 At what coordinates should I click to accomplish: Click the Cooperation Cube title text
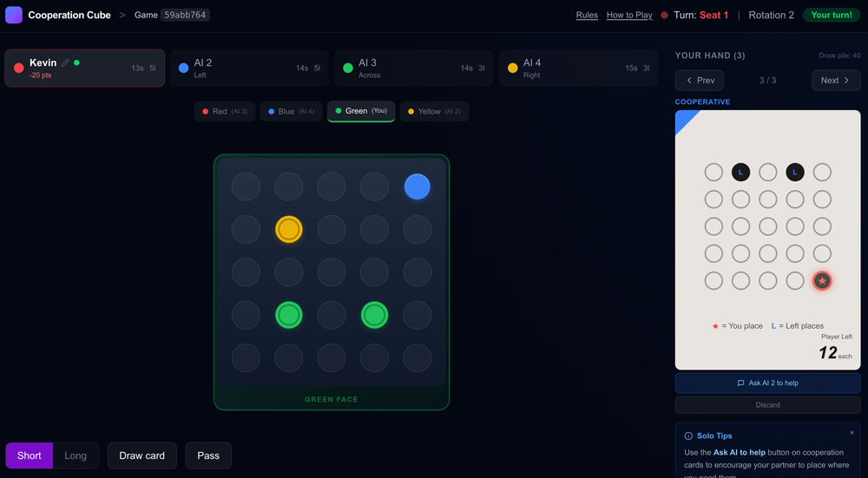coord(69,15)
